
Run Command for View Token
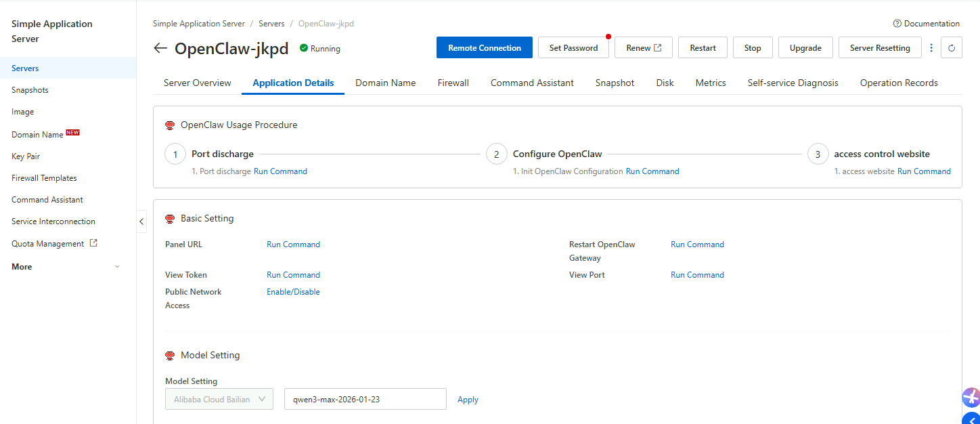pyautogui.click(x=293, y=275)
